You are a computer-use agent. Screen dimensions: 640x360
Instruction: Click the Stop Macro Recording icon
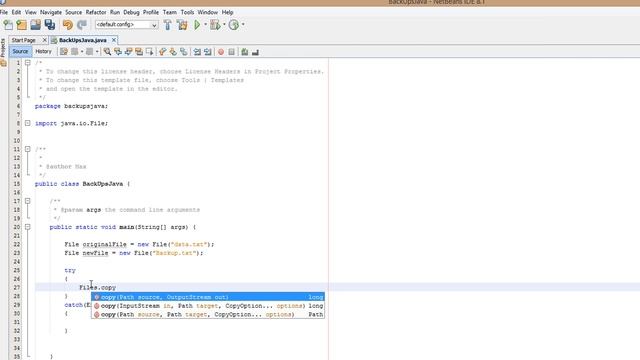pyautogui.click(x=231, y=52)
